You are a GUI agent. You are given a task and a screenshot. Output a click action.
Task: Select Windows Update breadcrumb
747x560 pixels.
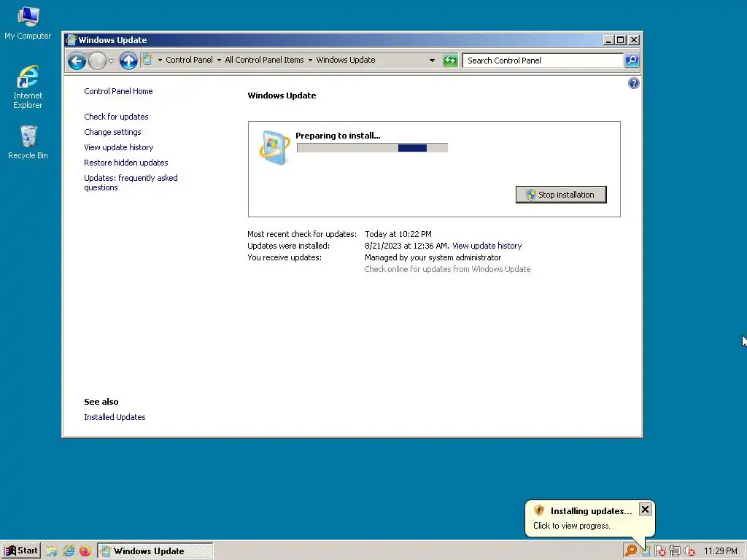click(x=346, y=60)
